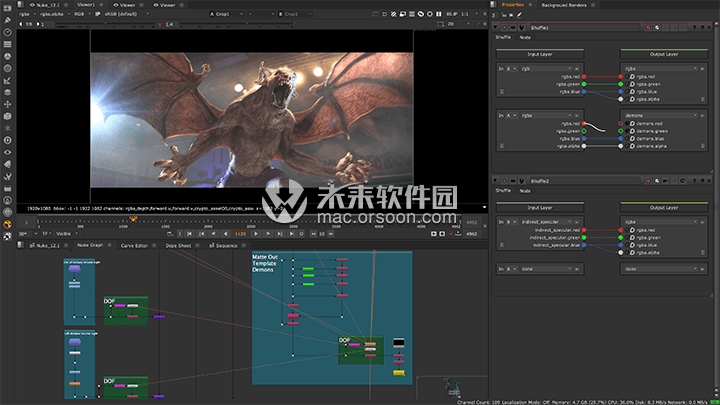Click the stop playback circle button

(x=302, y=234)
